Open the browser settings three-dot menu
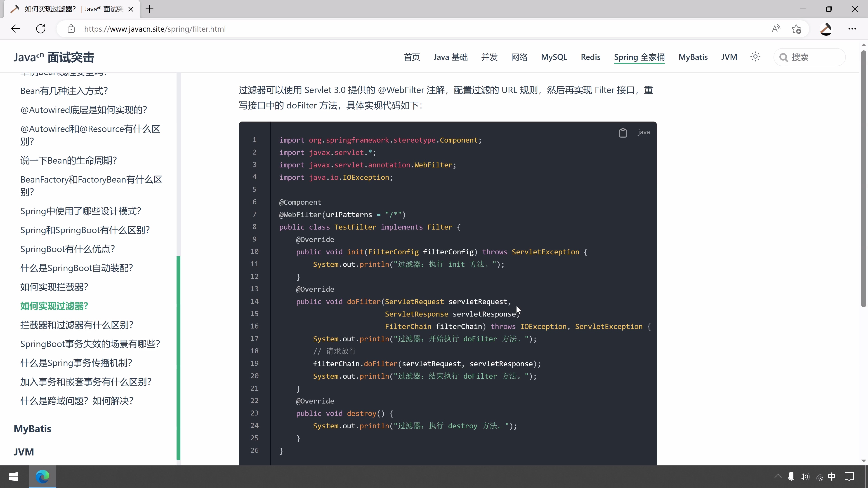Viewport: 868px width, 488px height. [852, 29]
